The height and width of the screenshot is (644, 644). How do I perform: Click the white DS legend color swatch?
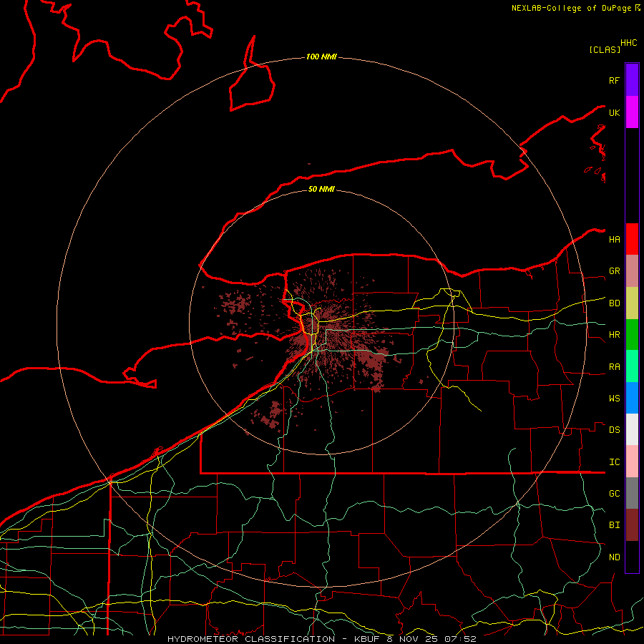pyautogui.click(x=632, y=429)
